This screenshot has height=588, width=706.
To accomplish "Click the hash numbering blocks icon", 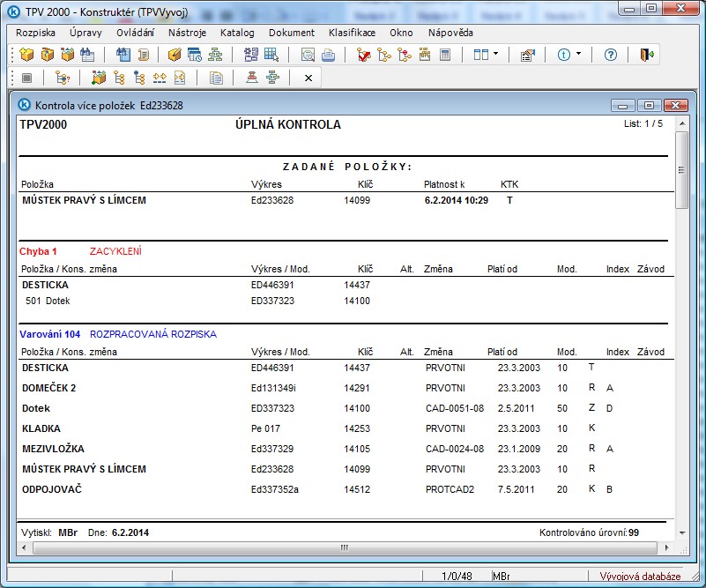I will pos(251,55).
